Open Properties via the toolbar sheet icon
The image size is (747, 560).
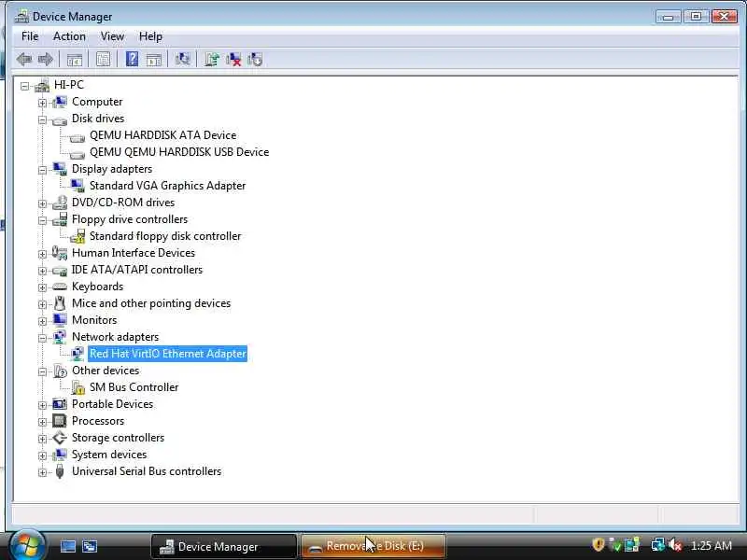tap(103, 60)
